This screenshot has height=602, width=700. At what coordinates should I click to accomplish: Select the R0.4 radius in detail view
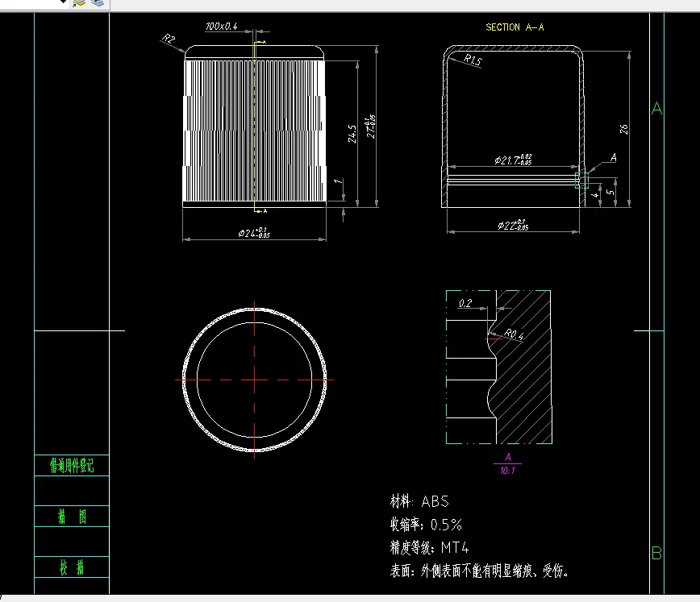(x=514, y=334)
